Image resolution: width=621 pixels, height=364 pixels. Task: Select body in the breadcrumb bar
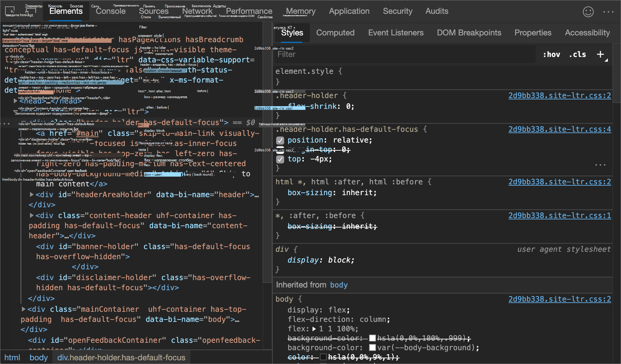click(38, 358)
